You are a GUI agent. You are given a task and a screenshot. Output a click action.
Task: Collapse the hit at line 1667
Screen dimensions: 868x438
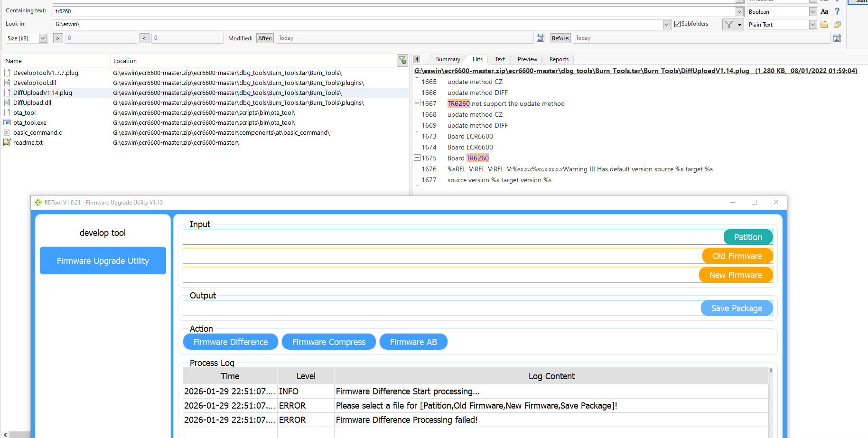tap(417, 103)
